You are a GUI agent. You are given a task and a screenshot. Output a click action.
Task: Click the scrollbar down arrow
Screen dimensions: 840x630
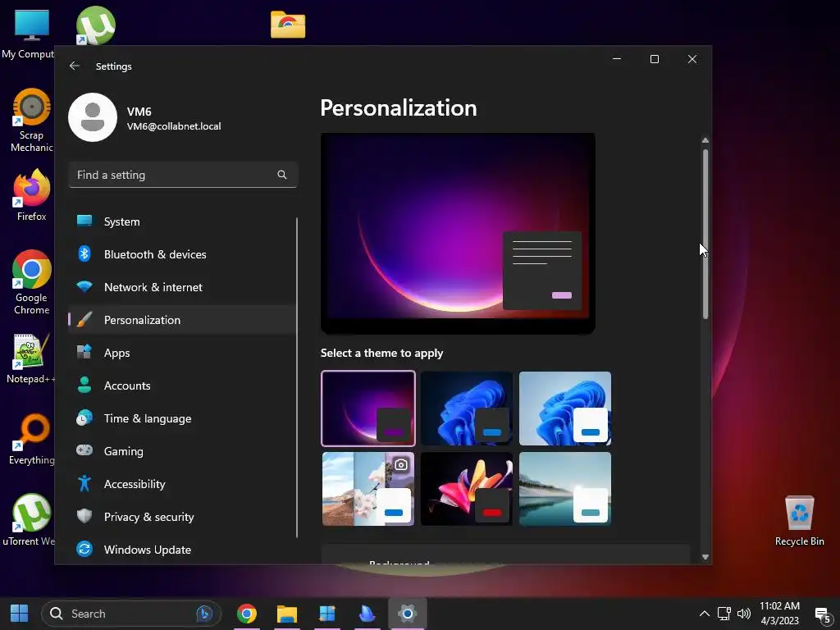pos(705,557)
